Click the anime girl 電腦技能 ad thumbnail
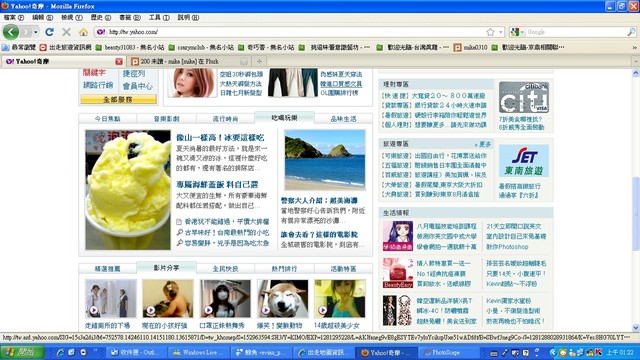 [398, 236]
